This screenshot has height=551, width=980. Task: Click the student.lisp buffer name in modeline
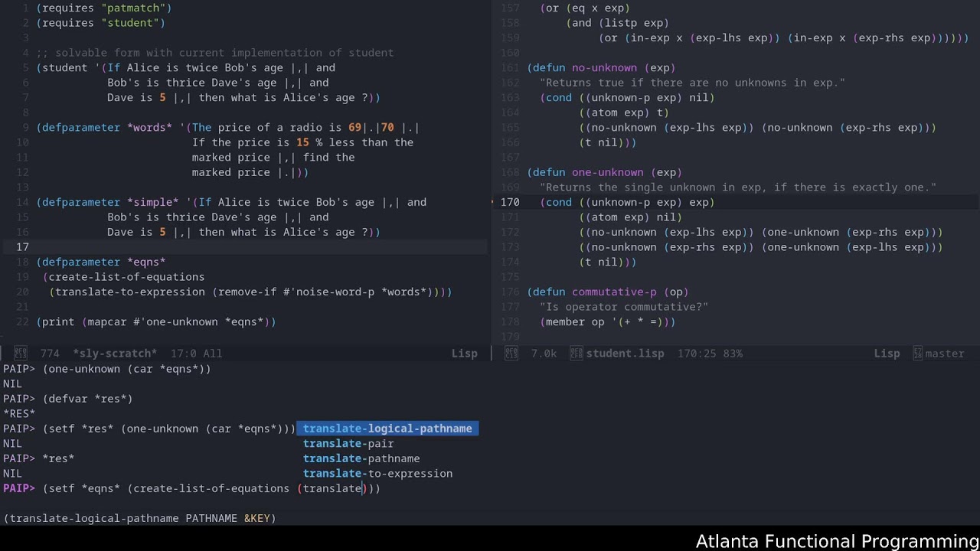pos(625,354)
